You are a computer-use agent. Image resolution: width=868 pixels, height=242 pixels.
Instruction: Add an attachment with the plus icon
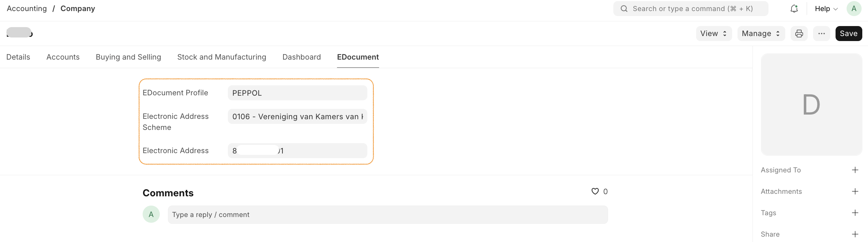coord(855,191)
